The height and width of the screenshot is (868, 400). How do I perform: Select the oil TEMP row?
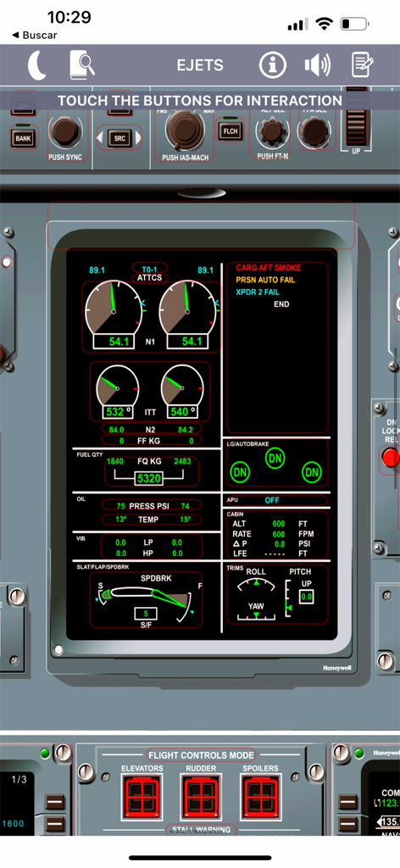(152, 520)
